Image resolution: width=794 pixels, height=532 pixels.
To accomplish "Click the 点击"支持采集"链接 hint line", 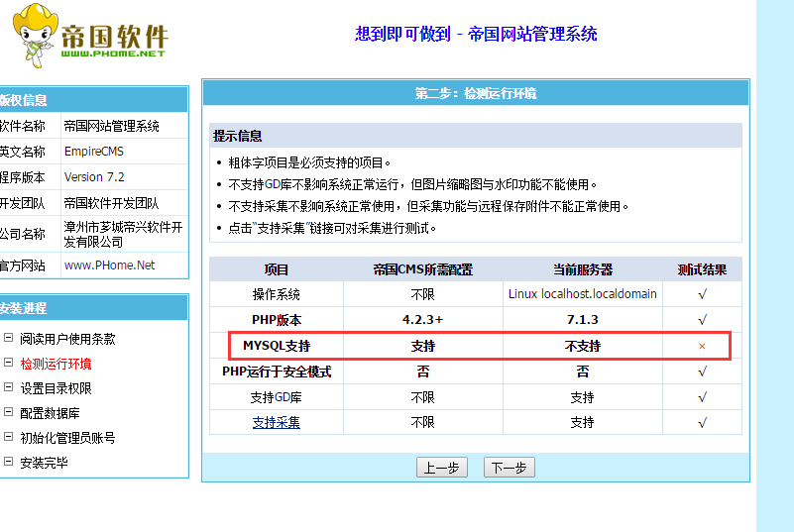I will (x=332, y=228).
